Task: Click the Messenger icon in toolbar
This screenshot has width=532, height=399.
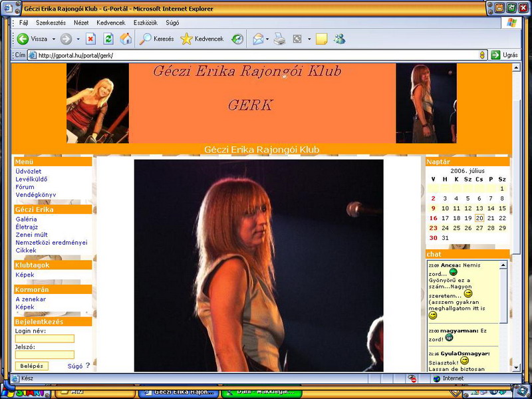Action: [339, 39]
